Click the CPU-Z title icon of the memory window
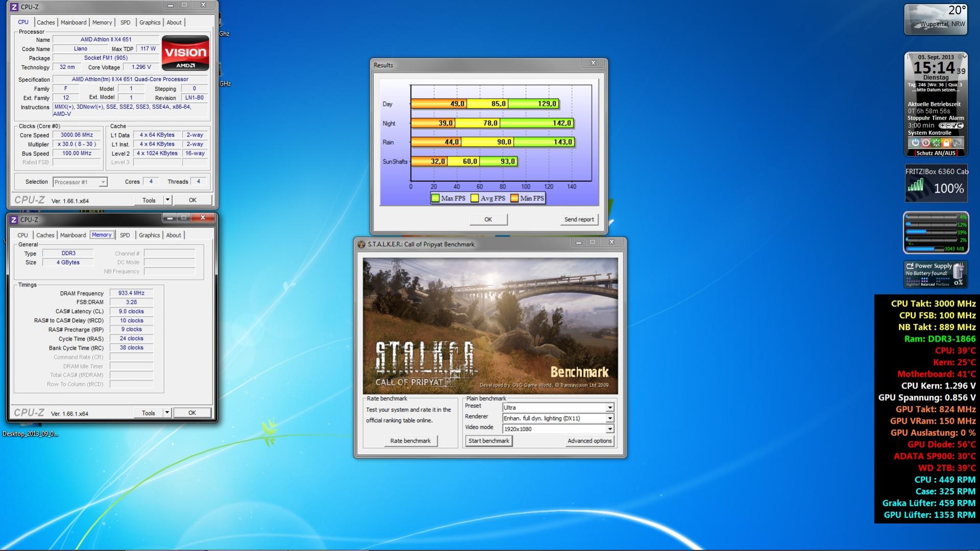The height and width of the screenshot is (551, 980). tap(14, 220)
